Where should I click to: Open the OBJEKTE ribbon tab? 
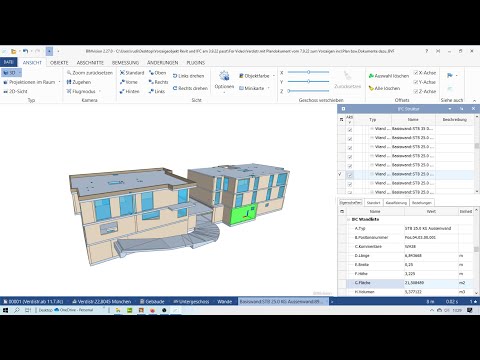click(x=59, y=63)
